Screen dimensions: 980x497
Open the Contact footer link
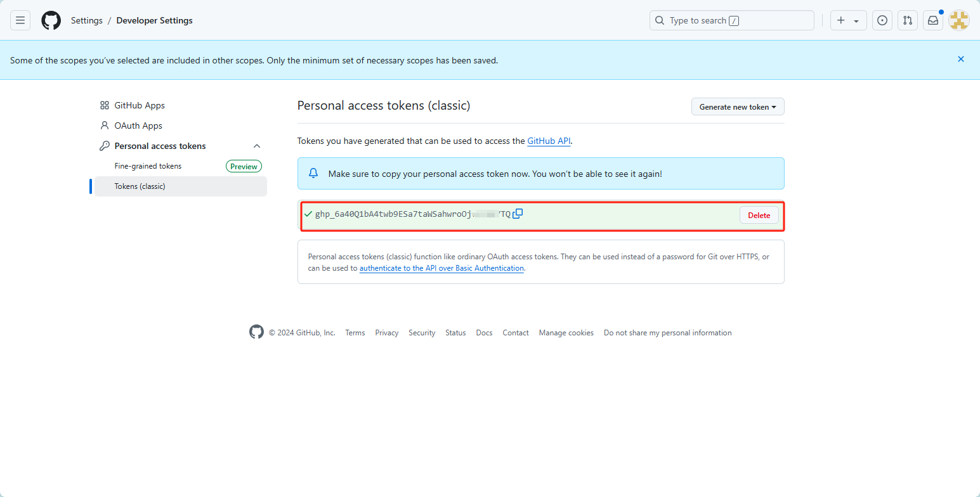[x=516, y=333]
